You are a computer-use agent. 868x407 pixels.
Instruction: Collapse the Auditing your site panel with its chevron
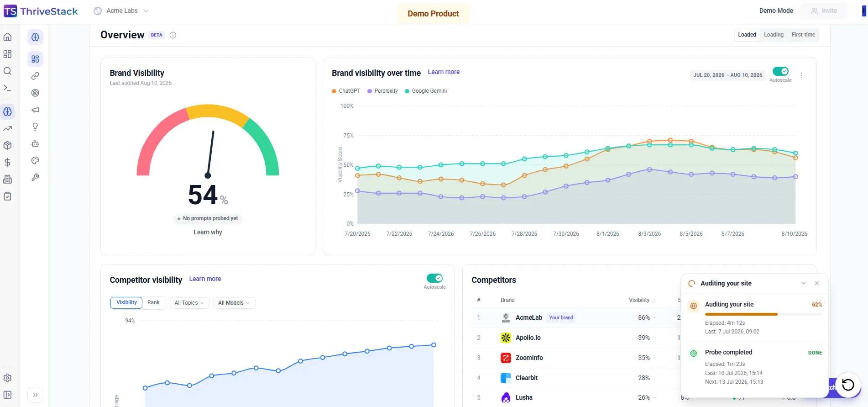click(x=804, y=283)
